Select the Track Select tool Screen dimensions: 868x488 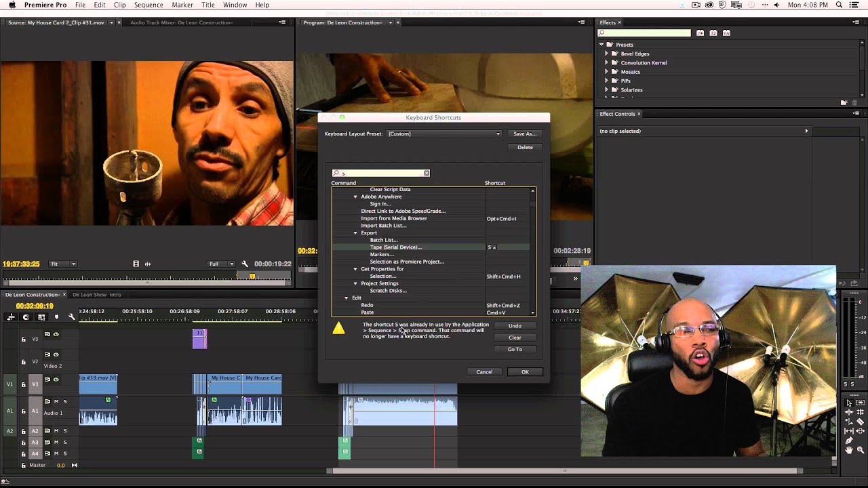[x=861, y=403]
